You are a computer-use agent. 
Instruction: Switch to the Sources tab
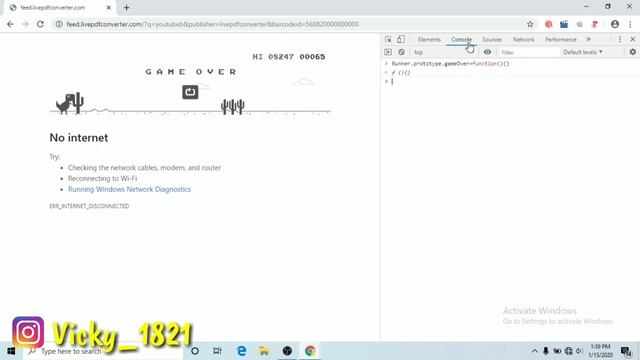coord(492,40)
